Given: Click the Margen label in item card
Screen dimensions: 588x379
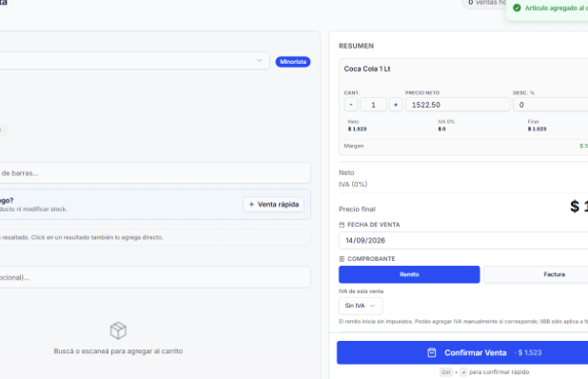Looking at the screenshot, I should 354,146.
